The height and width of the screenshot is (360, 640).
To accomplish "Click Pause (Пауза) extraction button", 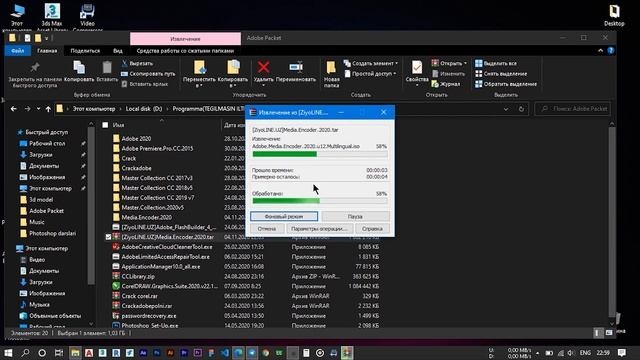I will [x=355, y=216].
